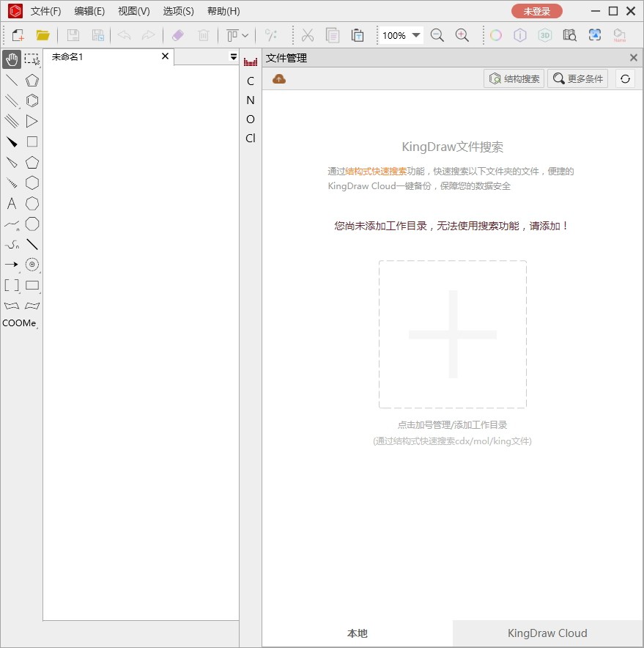Select the cyclohexane ring tool
The height and width of the screenshot is (648, 644).
(x=32, y=183)
